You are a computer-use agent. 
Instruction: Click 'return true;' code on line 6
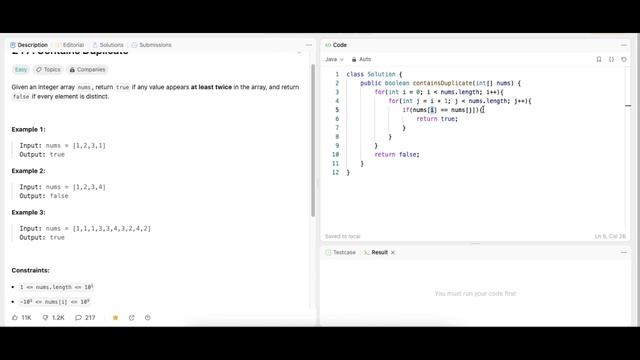pyautogui.click(x=437, y=119)
